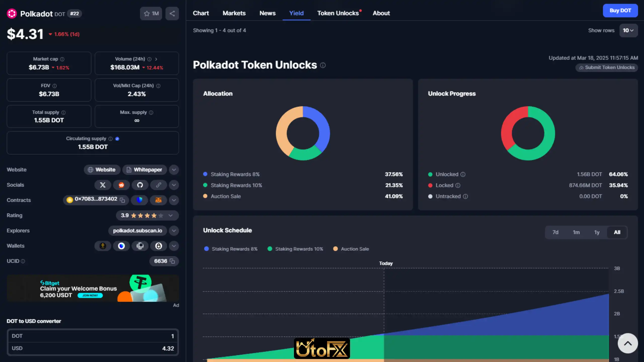
Task: Click the USD amount input field
Action: pos(93,348)
